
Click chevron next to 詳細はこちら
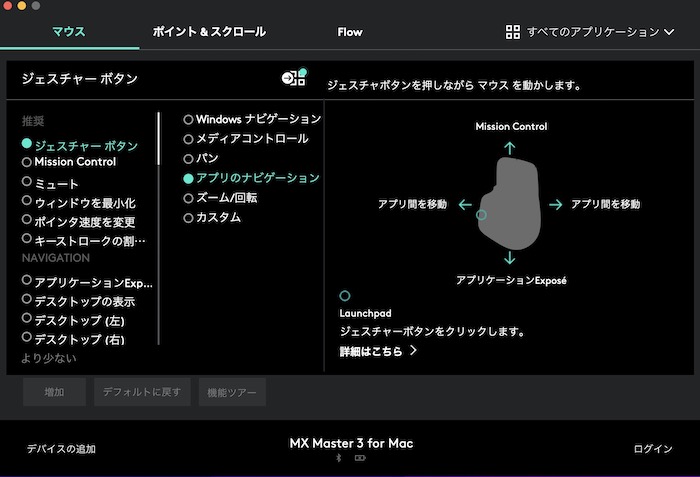click(413, 351)
